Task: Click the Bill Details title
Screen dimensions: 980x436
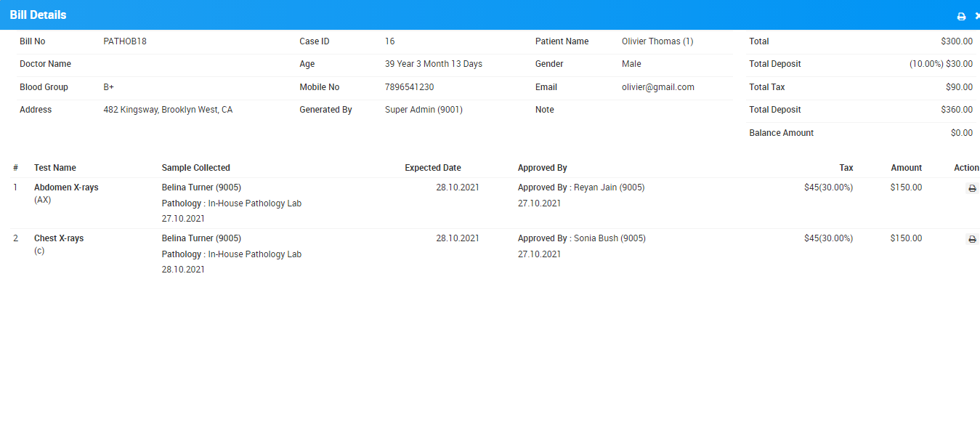Action: coord(38,15)
